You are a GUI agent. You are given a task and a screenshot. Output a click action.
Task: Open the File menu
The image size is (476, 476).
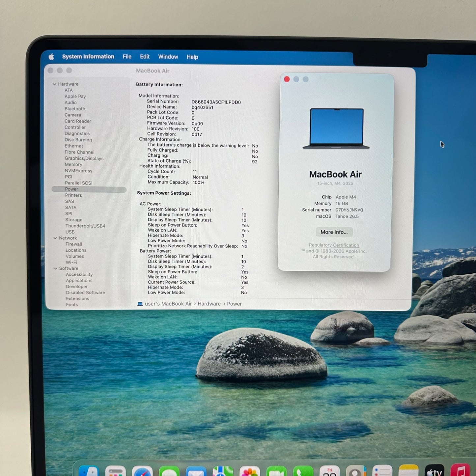pos(127,57)
